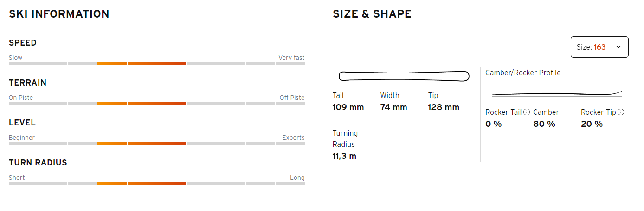Viewport: 644px width, 211px height.
Task: Click the Very fast label on Speed
Action: tap(291, 58)
